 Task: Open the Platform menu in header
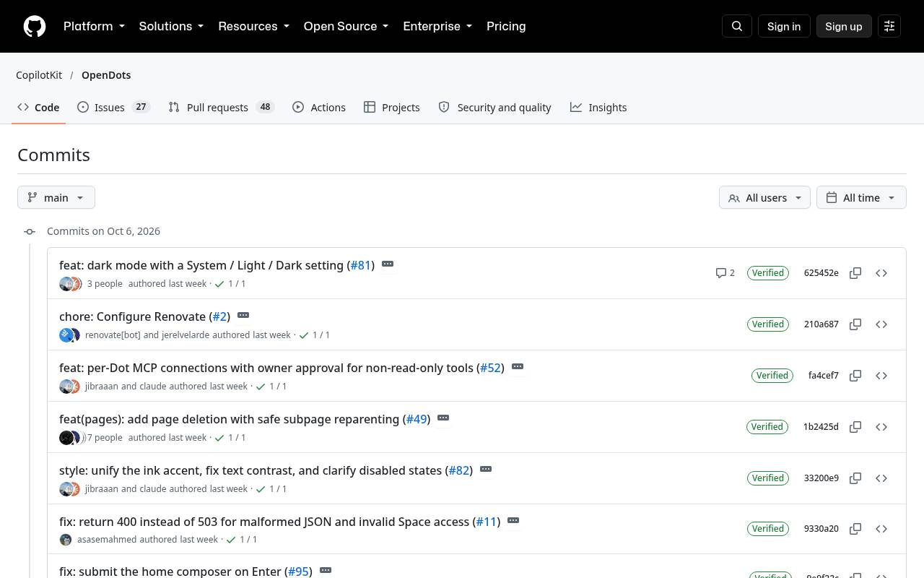(94, 26)
